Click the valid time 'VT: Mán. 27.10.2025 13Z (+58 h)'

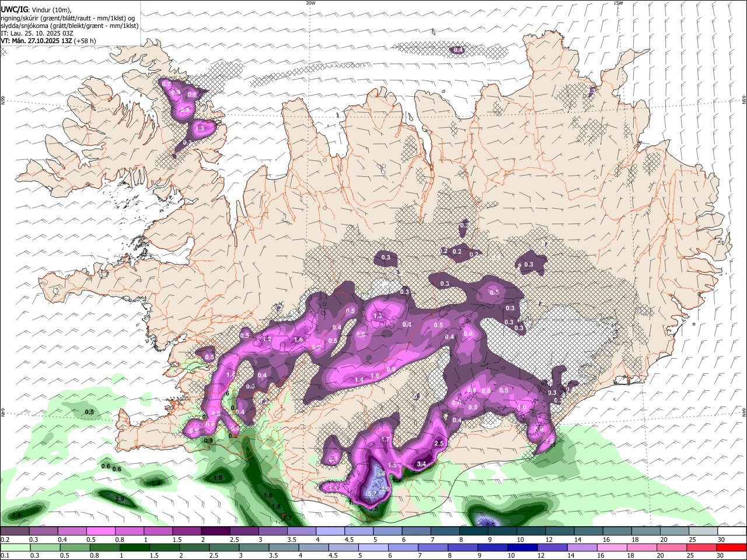tap(48, 41)
